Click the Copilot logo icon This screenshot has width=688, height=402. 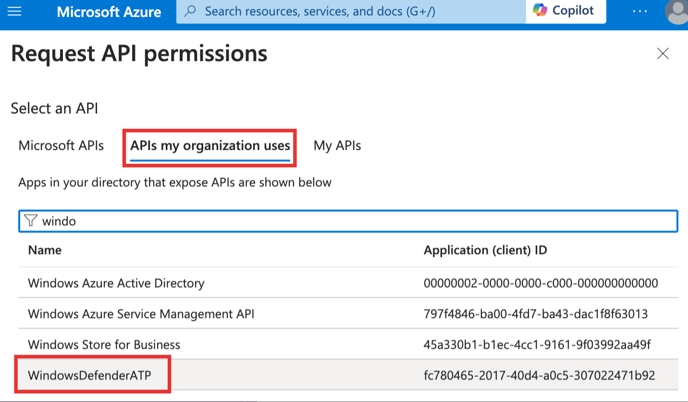(x=540, y=10)
